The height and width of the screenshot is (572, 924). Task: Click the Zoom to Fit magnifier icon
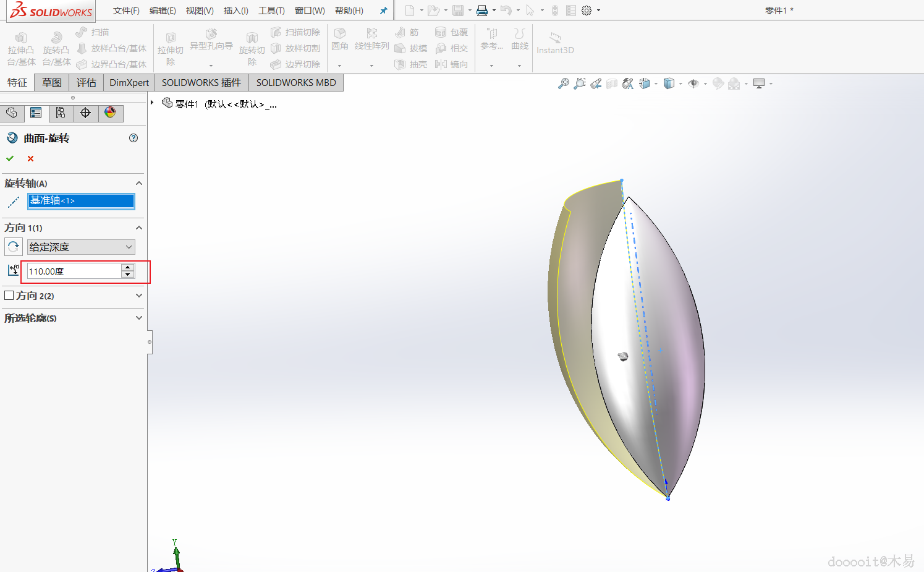[564, 83]
